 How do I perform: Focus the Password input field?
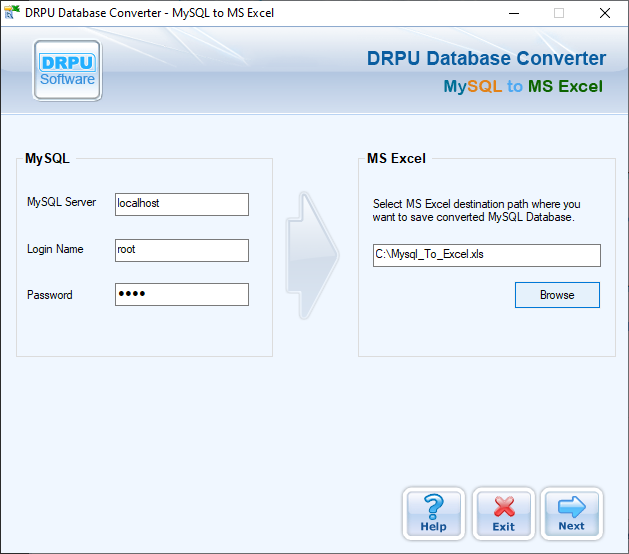[x=182, y=294]
